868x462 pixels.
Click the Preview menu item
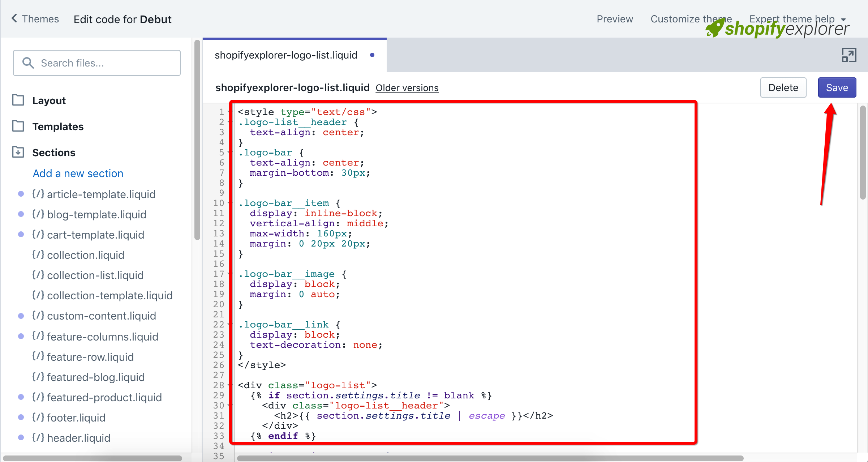[x=615, y=19]
